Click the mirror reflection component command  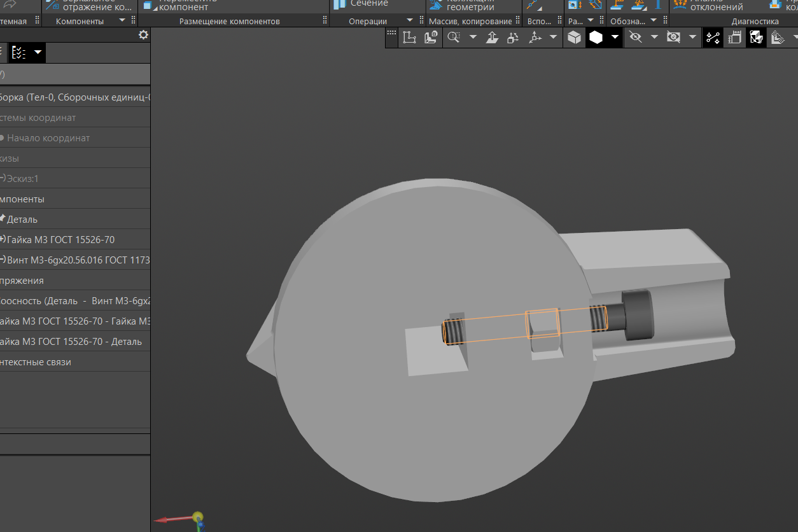pos(89,5)
